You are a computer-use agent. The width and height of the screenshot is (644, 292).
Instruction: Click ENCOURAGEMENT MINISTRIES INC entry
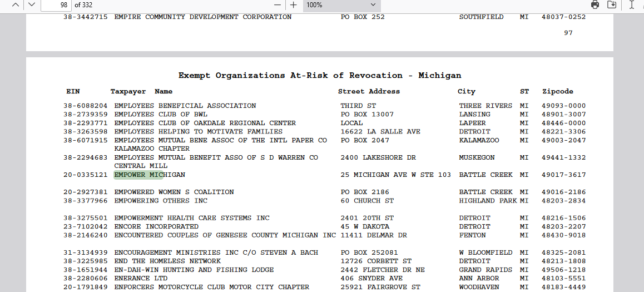tap(216, 253)
